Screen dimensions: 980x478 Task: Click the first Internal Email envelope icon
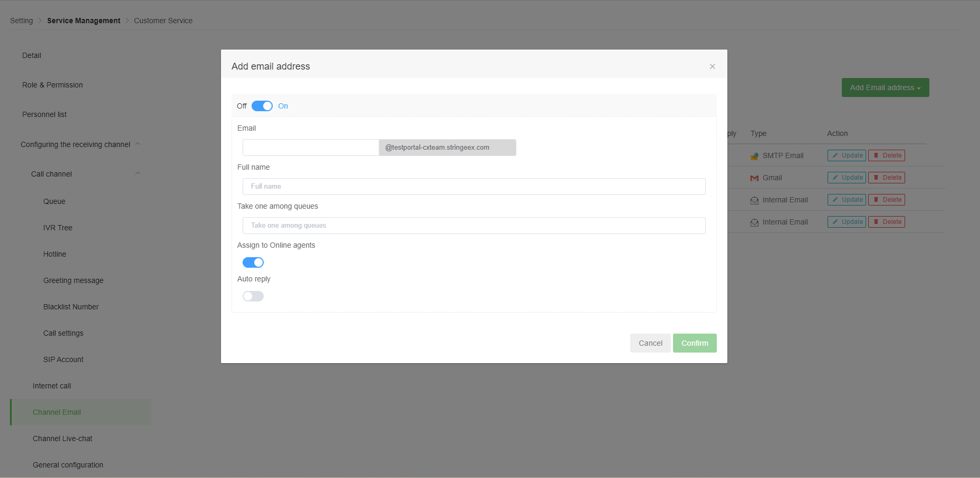tap(754, 200)
